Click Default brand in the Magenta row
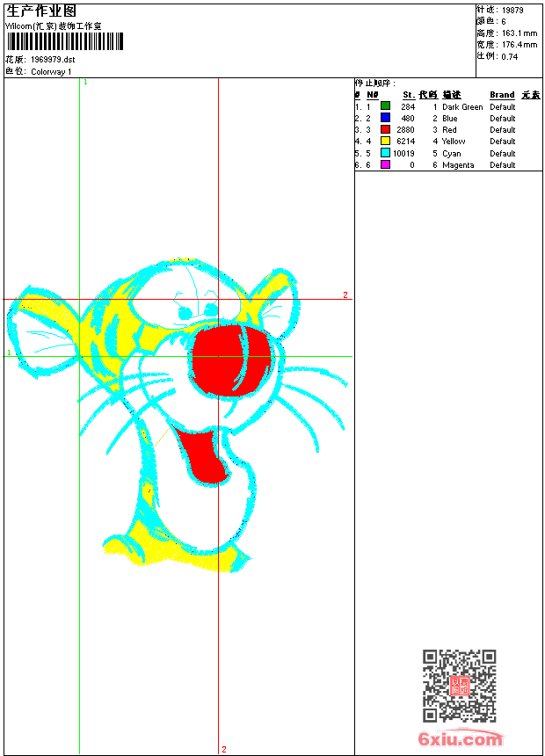Image resolution: width=545 pixels, height=756 pixels. (x=503, y=165)
